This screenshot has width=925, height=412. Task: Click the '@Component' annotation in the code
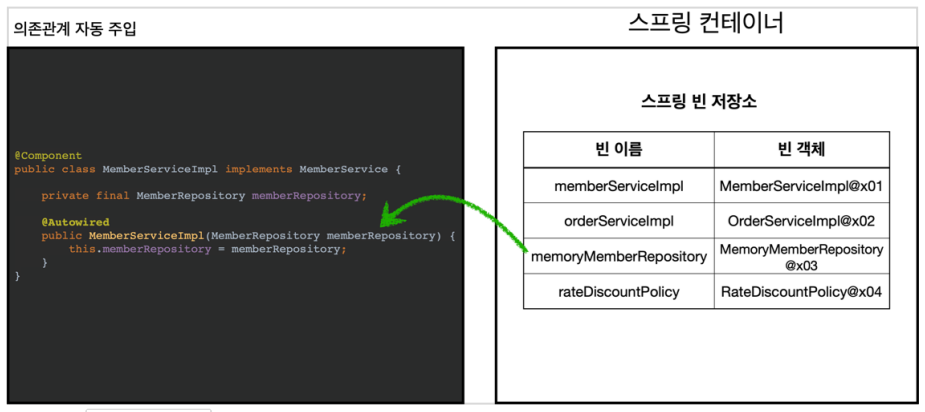(x=48, y=156)
